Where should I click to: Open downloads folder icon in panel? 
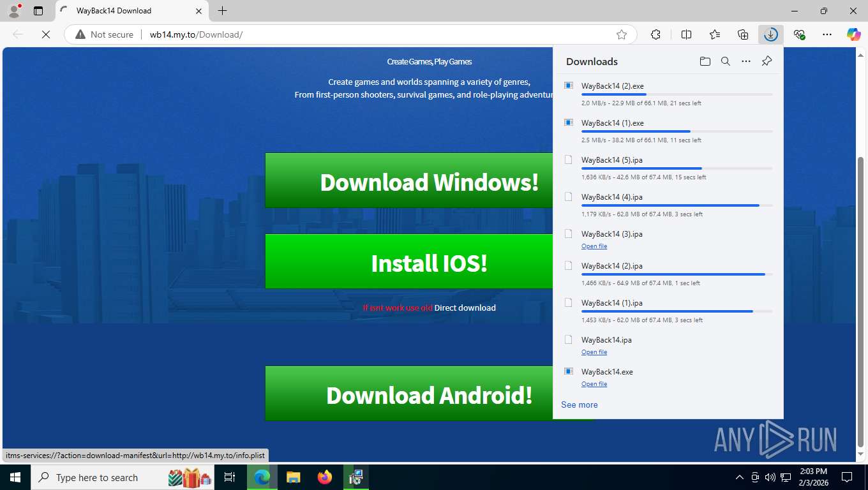pos(705,61)
